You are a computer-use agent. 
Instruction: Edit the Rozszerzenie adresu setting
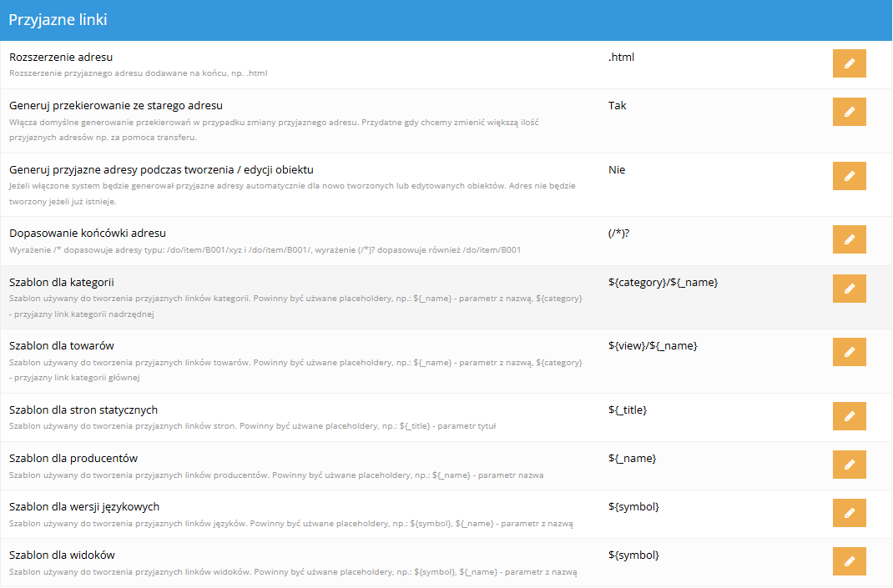(x=849, y=63)
